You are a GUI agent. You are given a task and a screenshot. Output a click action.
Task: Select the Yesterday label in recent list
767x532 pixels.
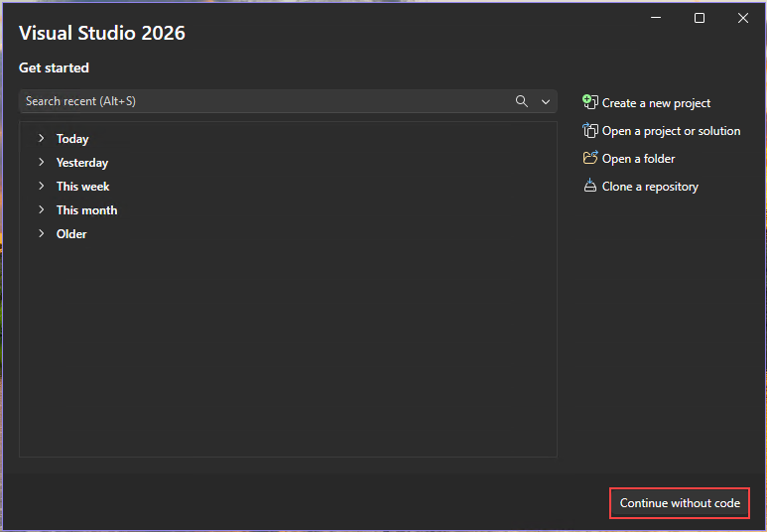point(82,163)
